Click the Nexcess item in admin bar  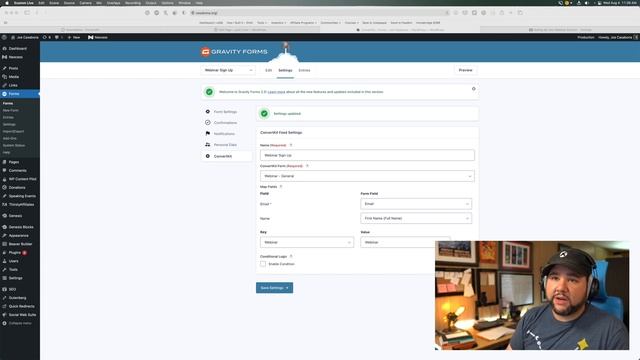pyautogui.click(x=98, y=37)
